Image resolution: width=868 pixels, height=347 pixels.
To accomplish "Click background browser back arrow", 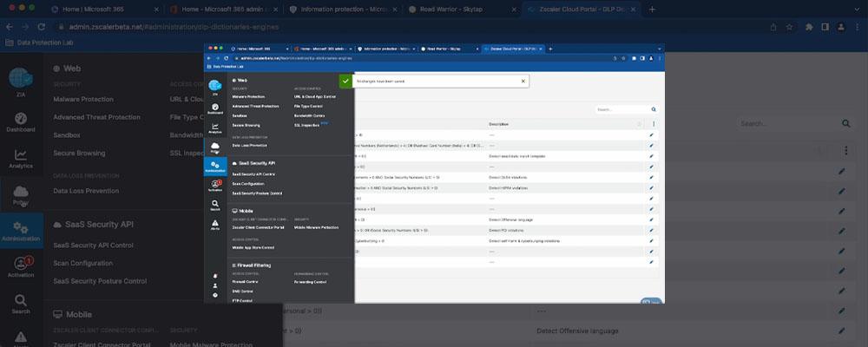I will [10, 27].
